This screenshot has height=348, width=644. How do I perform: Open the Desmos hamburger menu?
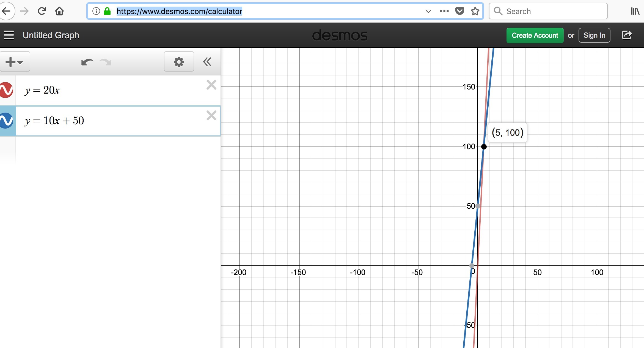(9, 35)
